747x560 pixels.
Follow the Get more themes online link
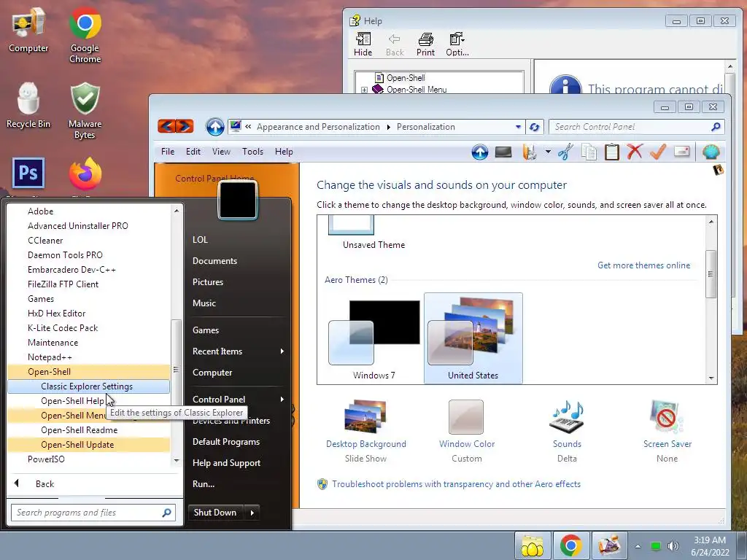tap(643, 265)
